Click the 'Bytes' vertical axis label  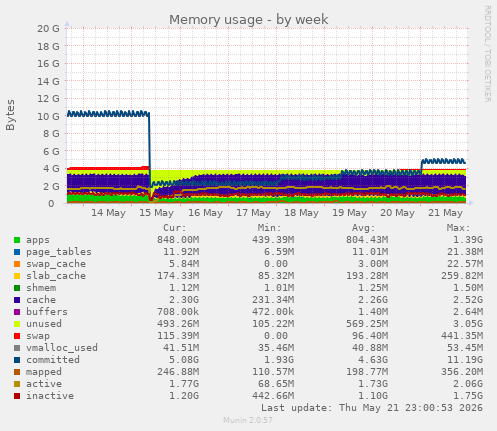(10, 115)
